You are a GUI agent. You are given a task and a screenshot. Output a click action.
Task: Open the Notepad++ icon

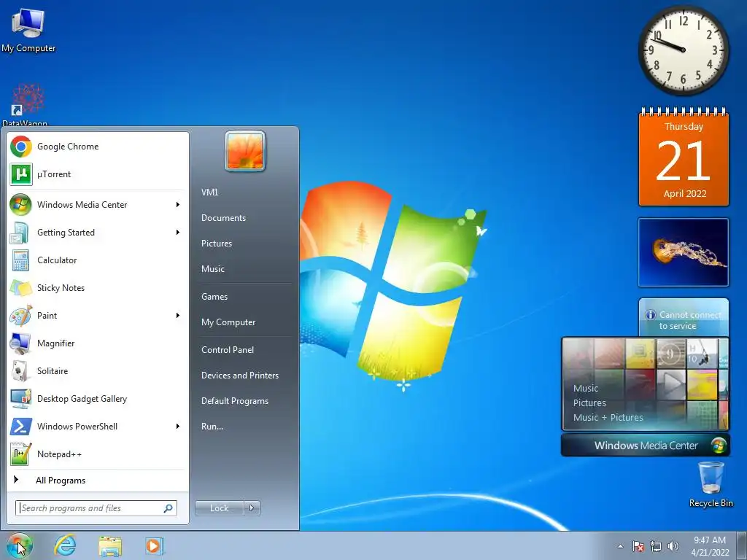click(x=20, y=454)
